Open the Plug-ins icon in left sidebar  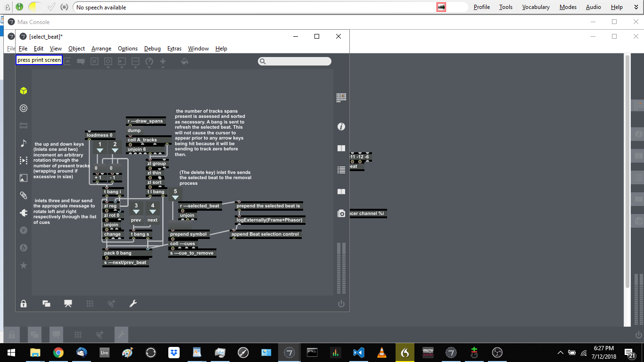point(24,213)
